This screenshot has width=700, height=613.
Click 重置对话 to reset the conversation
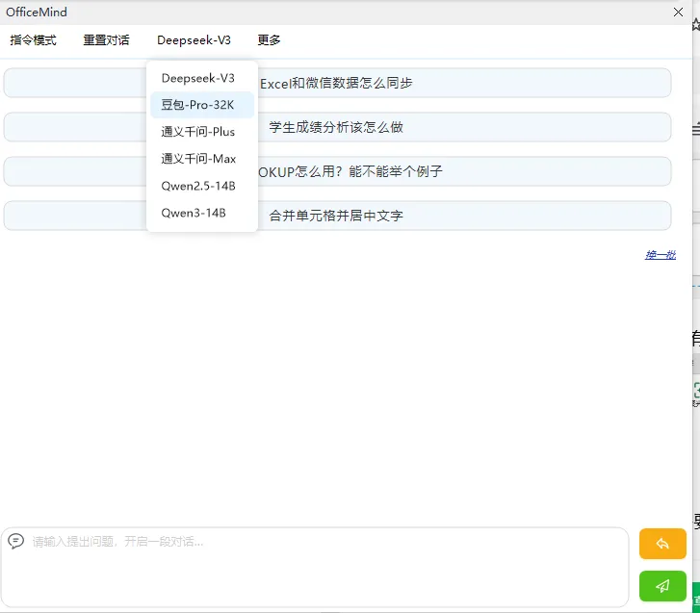(106, 40)
